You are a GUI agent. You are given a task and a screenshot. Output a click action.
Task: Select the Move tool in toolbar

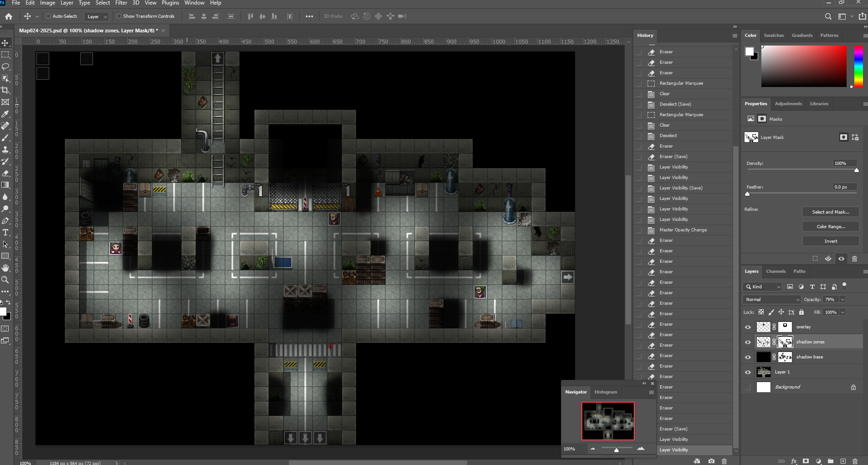(x=5, y=43)
